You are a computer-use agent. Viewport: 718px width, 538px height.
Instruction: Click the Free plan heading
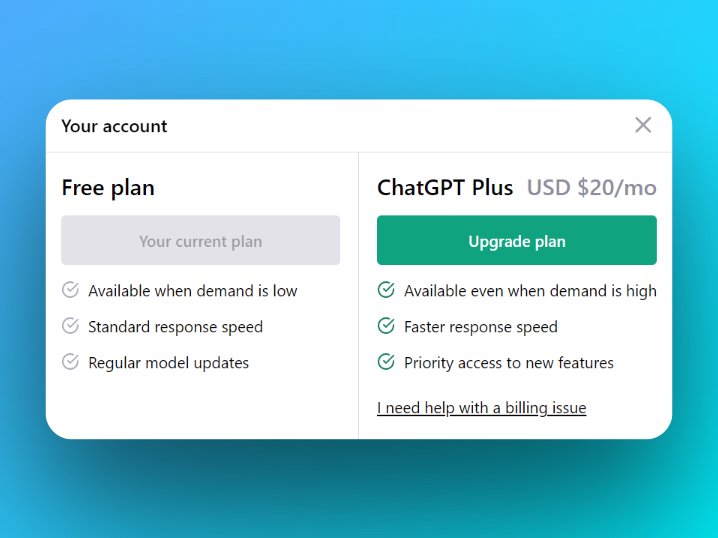coord(108,188)
